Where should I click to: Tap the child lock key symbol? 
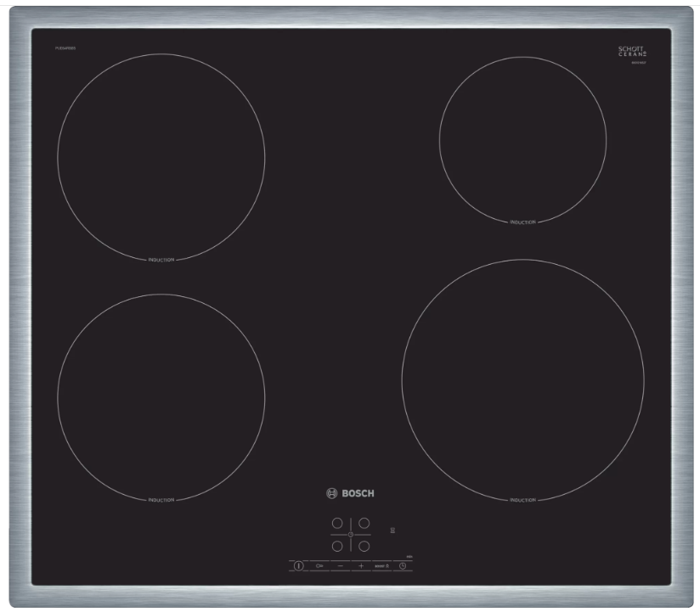(320, 565)
